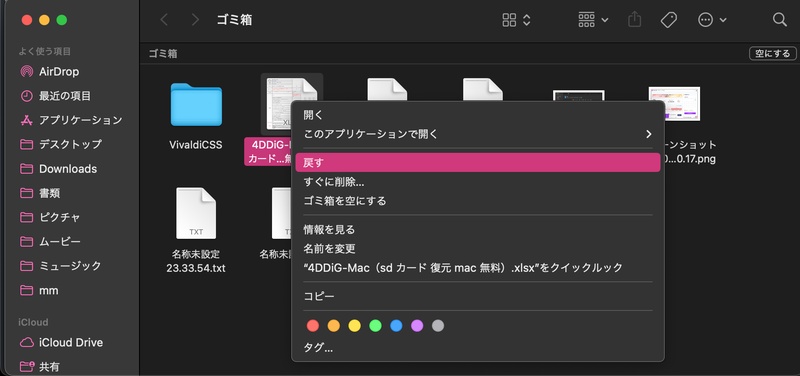
Task: Select 最近の項目 in sidebar
Action: click(x=56, y=95)
